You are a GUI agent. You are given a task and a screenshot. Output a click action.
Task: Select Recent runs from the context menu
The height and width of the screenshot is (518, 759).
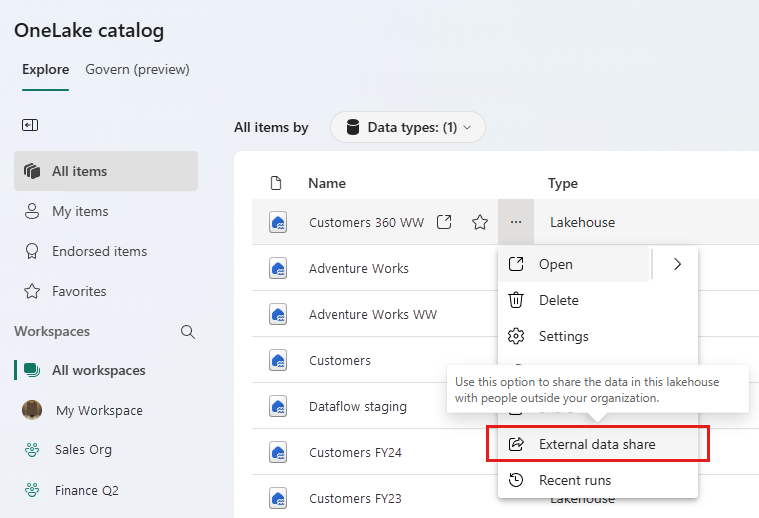[598, 480]
